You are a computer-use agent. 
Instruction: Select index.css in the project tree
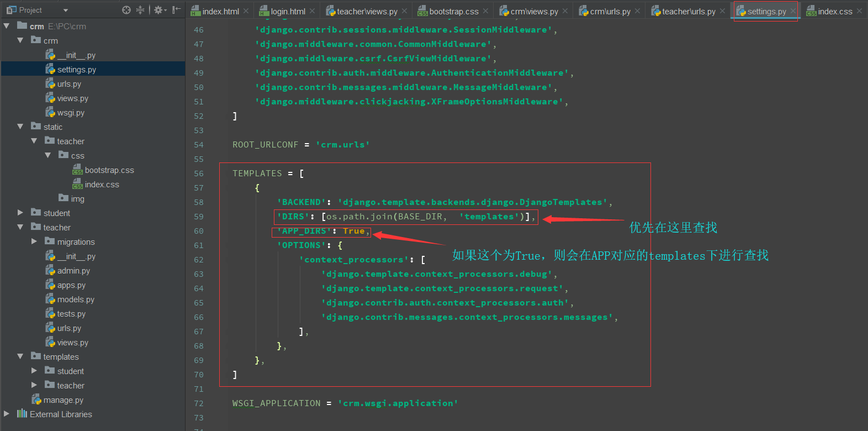pyautogui.click(x=102, y=185)
